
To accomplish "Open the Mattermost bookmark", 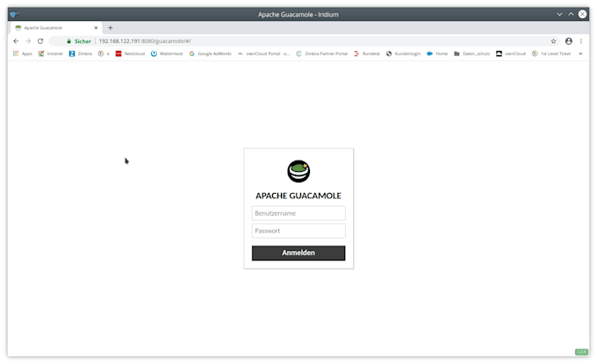I will pyautogui.click(x=167, y=54).
